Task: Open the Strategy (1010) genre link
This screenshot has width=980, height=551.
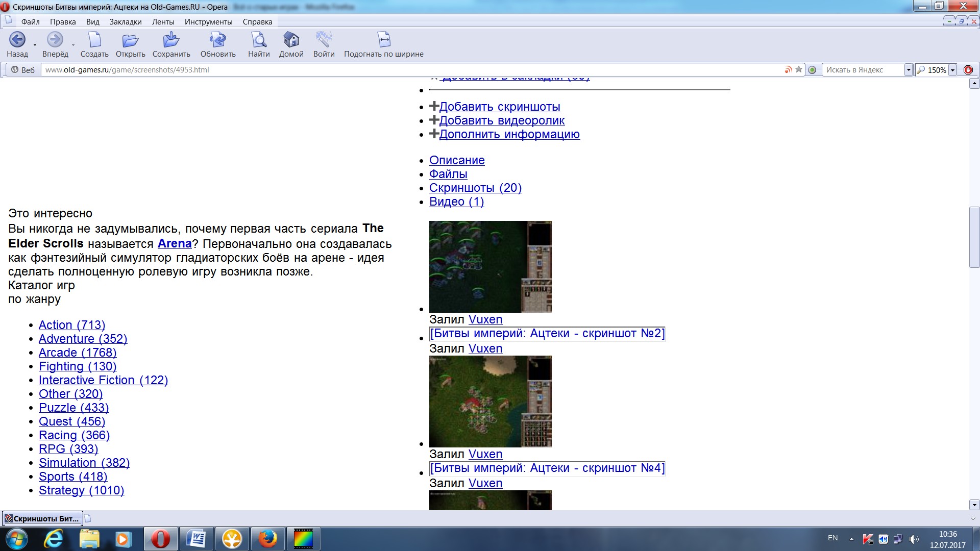Action: click(81, 490)
